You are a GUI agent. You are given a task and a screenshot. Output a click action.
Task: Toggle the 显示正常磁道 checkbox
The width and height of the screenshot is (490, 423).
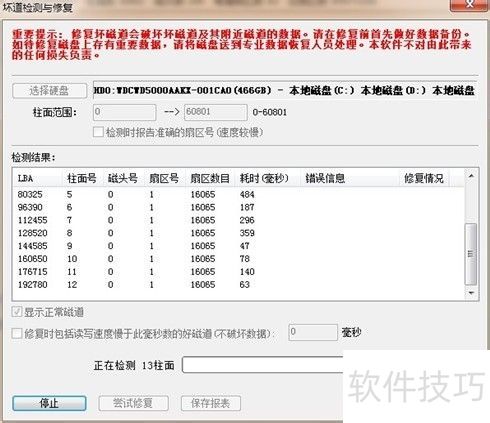coord(17,312)
